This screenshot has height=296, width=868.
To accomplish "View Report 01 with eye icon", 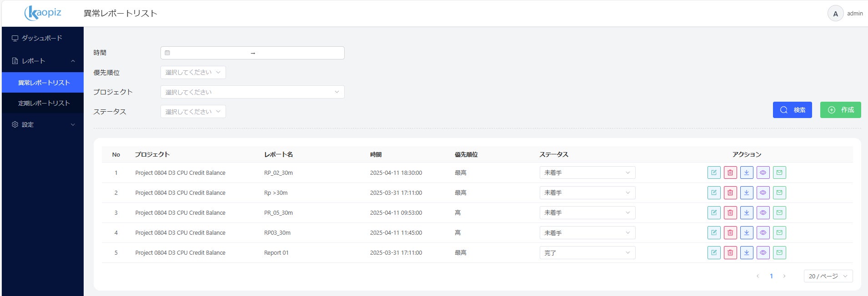I will click(x=763, y=252).
